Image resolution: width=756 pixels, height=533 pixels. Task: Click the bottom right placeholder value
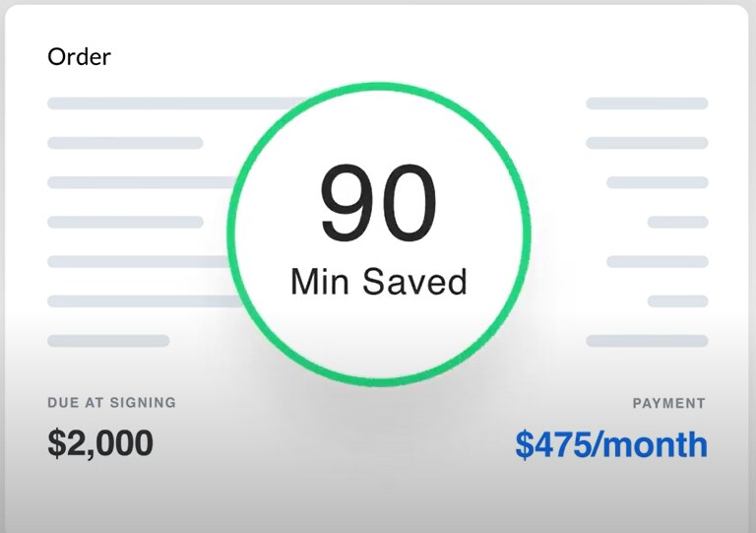pyautogui.click(x=647, y=341)
